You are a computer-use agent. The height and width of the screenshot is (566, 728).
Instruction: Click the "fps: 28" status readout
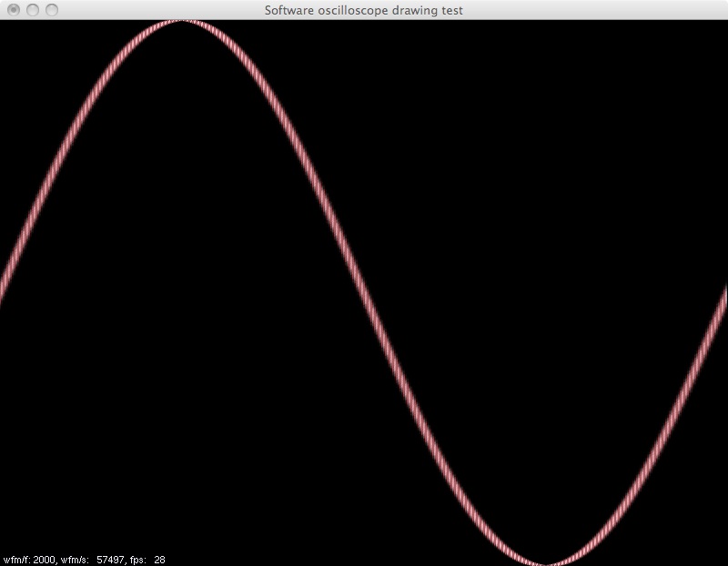(x=147, y=560)
